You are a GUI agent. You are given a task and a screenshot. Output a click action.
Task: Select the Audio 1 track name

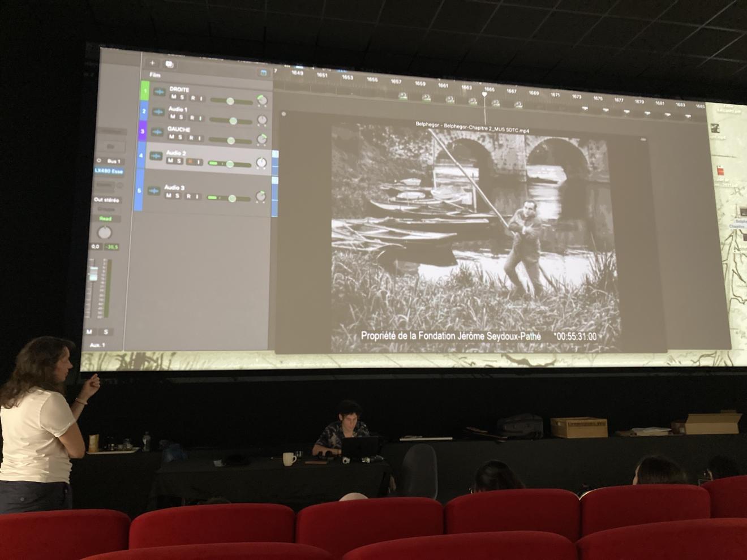178,109
